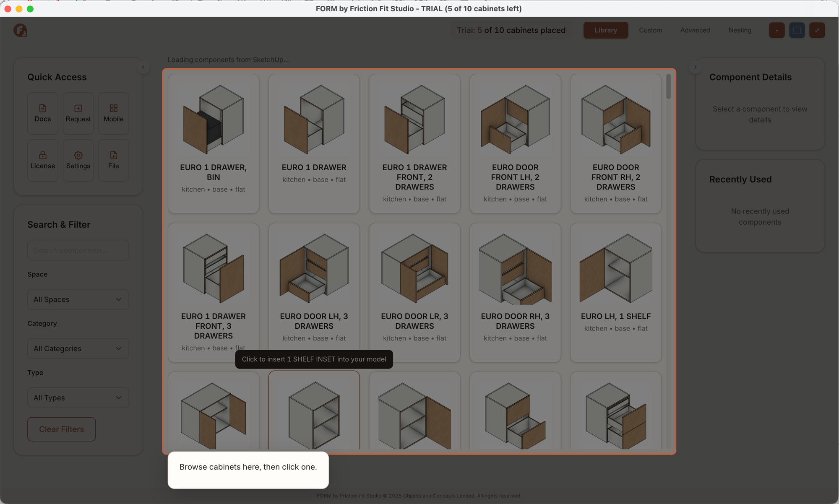
Task: Click the blue square window-size icon
Action: pyautogui.click(x=797, y=30)
